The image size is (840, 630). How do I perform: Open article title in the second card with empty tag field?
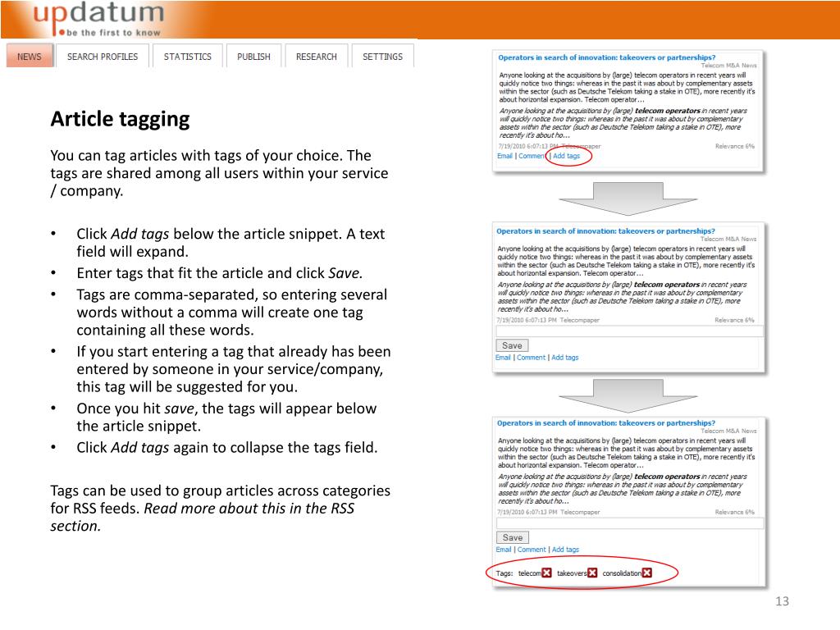(605, 231)
